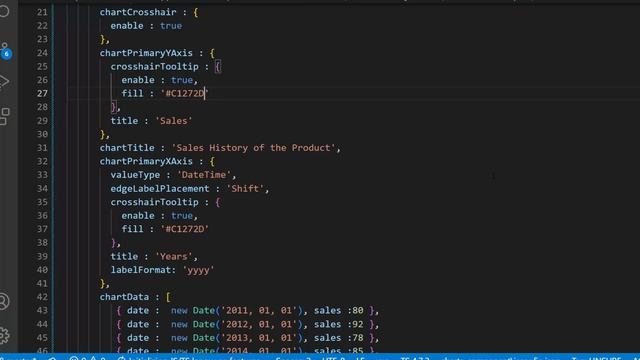Open the Extensions view in activity bar
Image resolution: width=640 pixels, height=360 pixels.
[4, 116]
